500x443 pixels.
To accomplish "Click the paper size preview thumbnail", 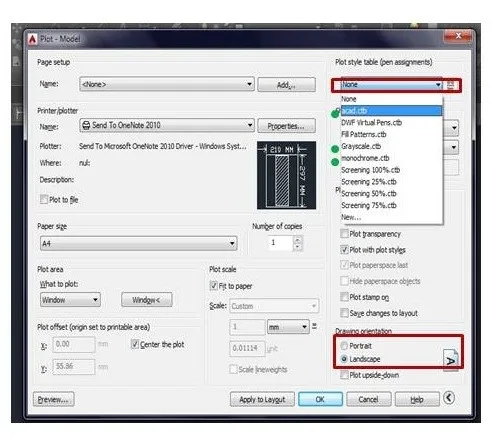I will [x=286, y=175].
